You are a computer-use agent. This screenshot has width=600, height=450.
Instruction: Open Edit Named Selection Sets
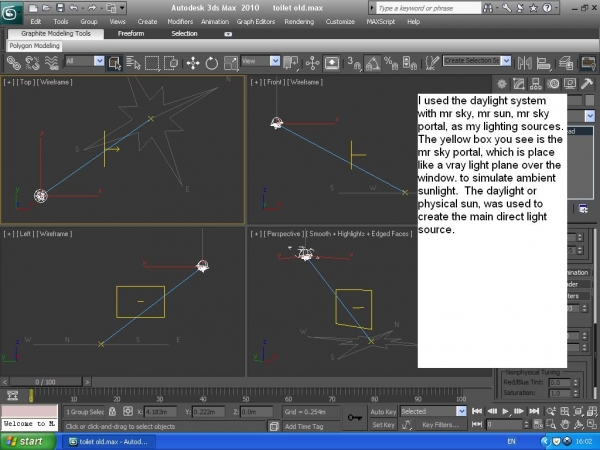click(x=432, y=63)
